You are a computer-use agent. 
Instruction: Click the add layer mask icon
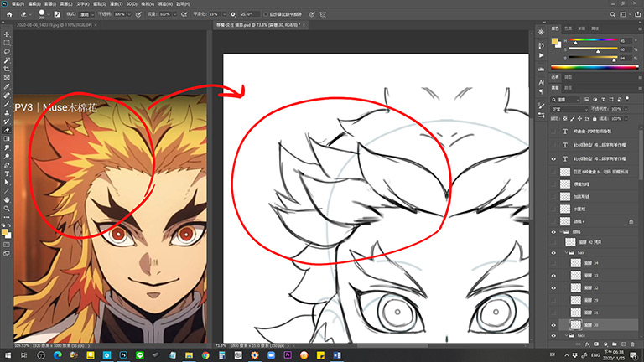[x=596, y=344]
